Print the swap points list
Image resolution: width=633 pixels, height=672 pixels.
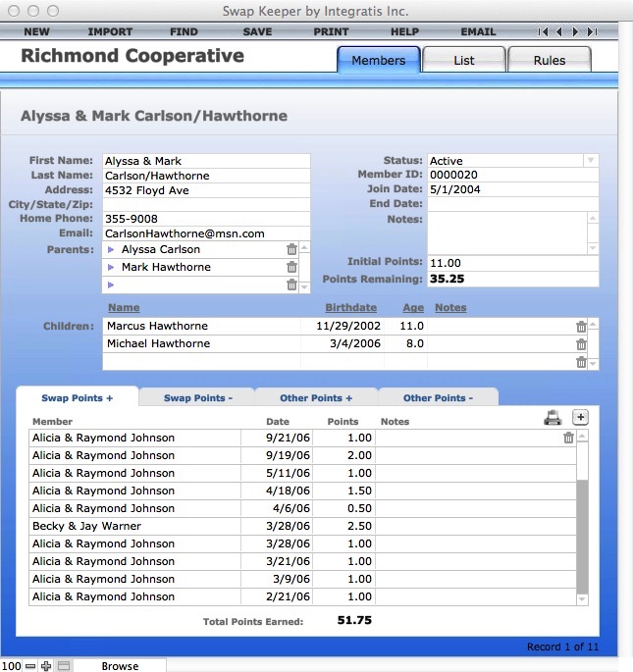click(553, 418)
